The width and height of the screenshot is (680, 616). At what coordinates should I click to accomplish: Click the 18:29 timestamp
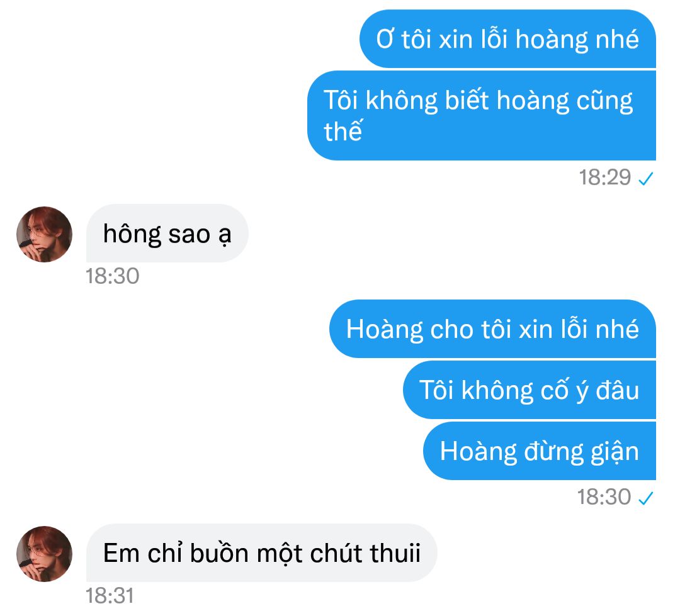(x=605, y=177)
